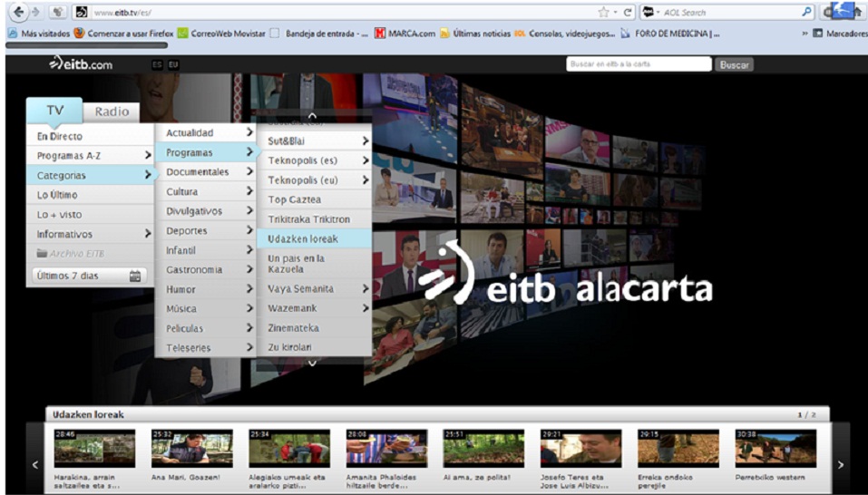Expand the Documentales category

(x=205, y=172)
